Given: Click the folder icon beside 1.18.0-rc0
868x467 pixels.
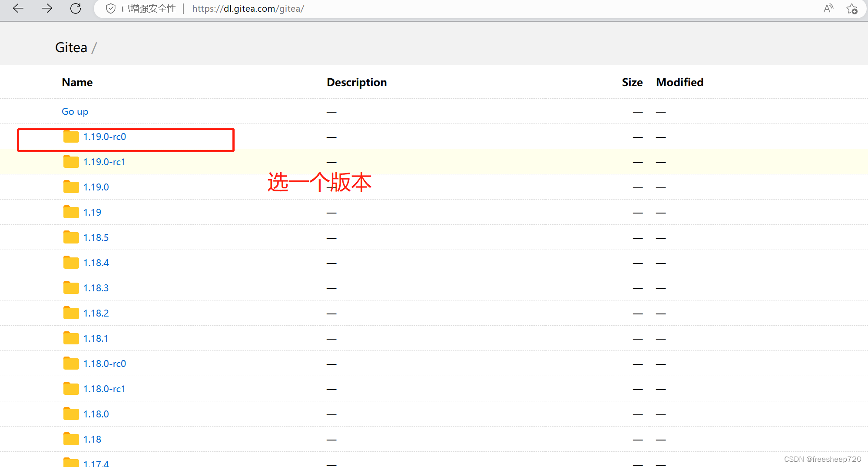Looking at the screenshot, I should (x=71, y=364).
